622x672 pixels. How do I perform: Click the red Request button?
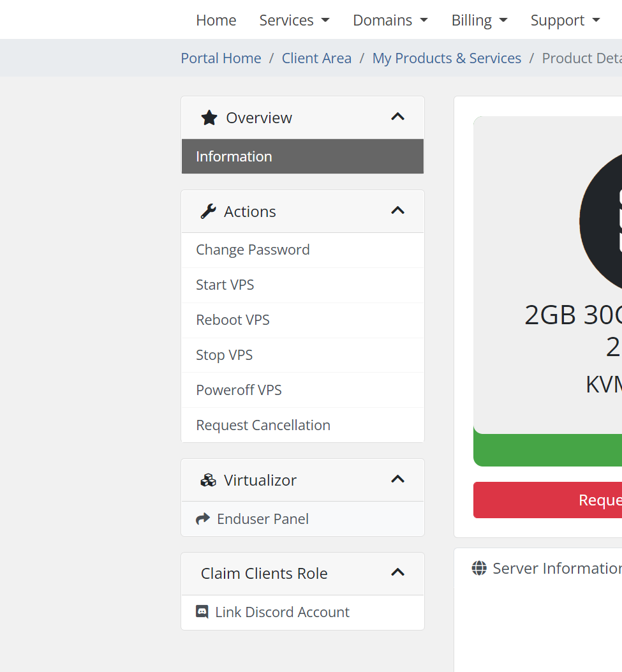coord(547,500)
